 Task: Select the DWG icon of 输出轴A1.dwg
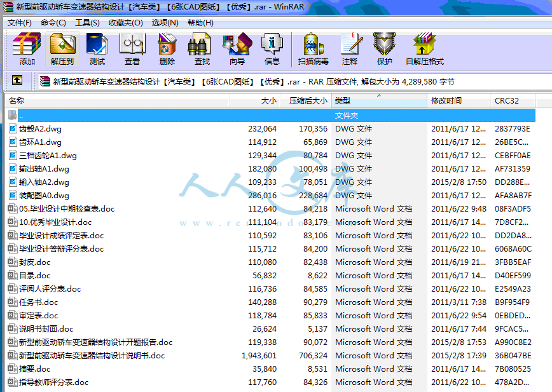13,169
